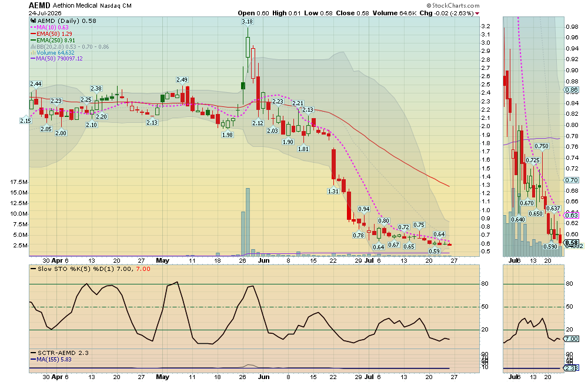Click the 2.15 low price label
Viewport: 588px width, 382px height.
point(25,120)
